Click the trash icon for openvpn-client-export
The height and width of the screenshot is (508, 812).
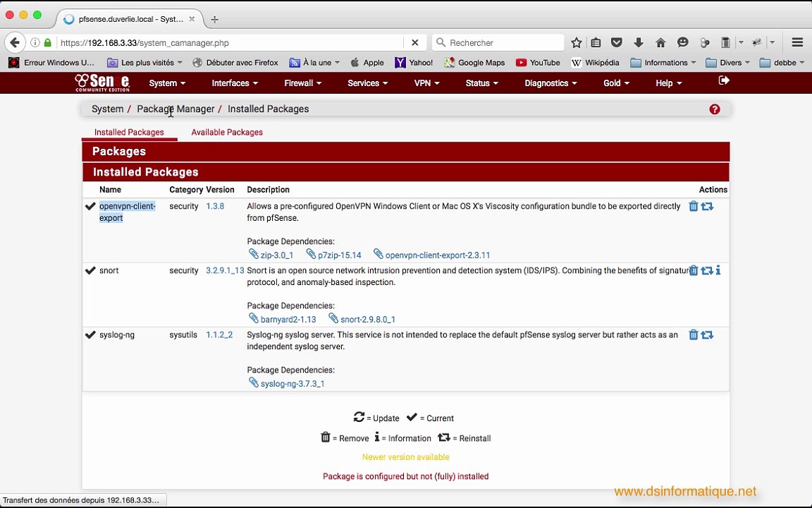tap(693, 207)
